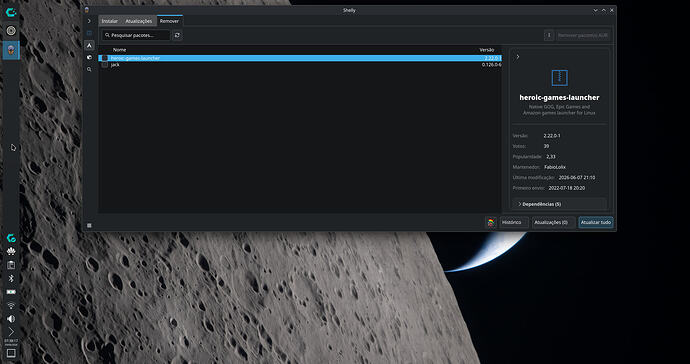Click the Atualizar tudo button
Screen dimensions: 690x364
click(596, 222)
